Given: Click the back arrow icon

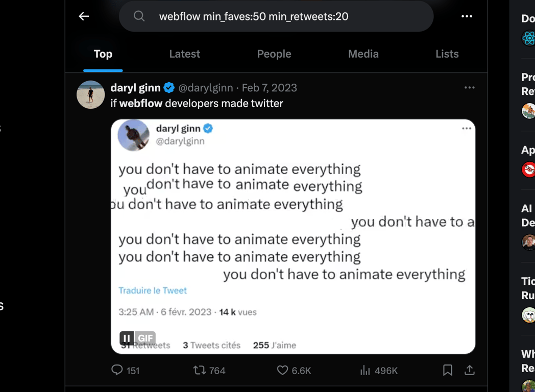Looking at the screenshot, I should pos(84,16).
